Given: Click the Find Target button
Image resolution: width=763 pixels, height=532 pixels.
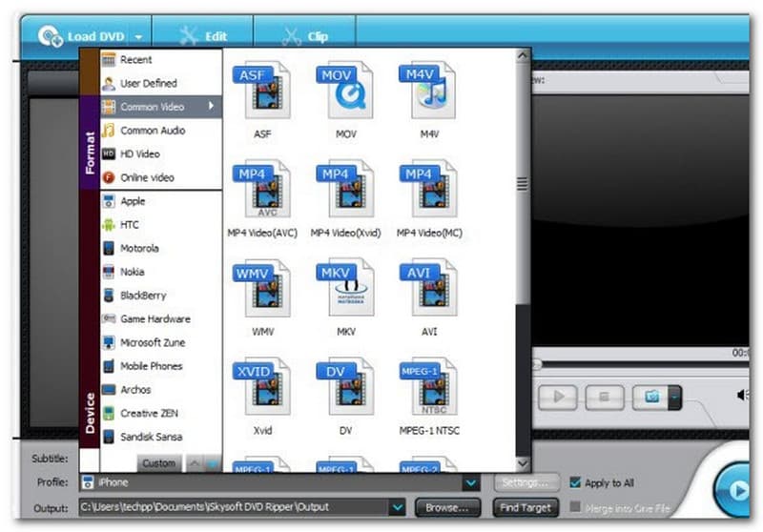Looking at the screenshot, I should coord(526,508).
